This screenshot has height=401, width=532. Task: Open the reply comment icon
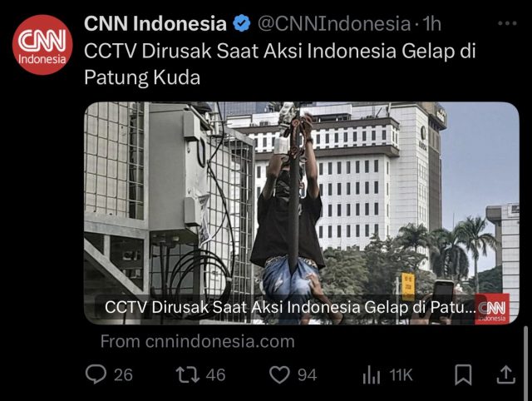(96, 374)
